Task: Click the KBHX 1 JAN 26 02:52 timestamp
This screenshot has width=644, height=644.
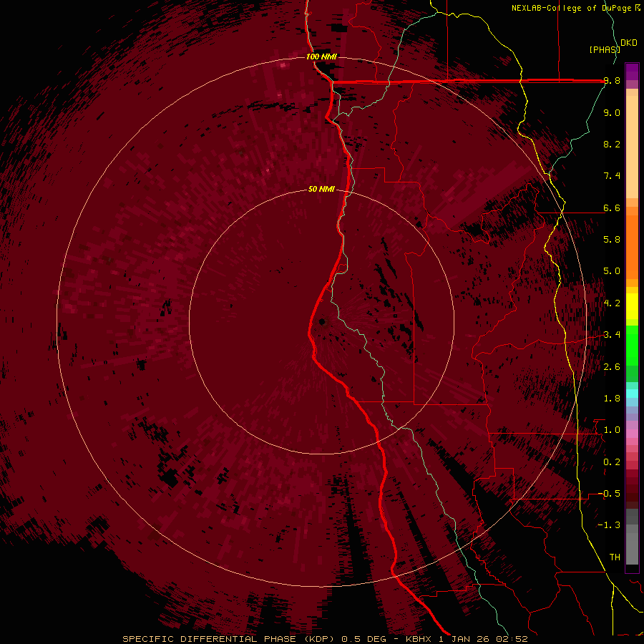Action: click(467, 639)
